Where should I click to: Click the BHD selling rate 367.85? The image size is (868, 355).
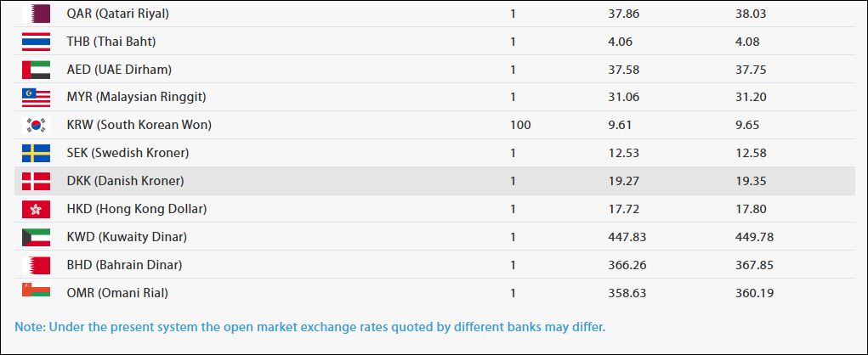coord(754,265)
